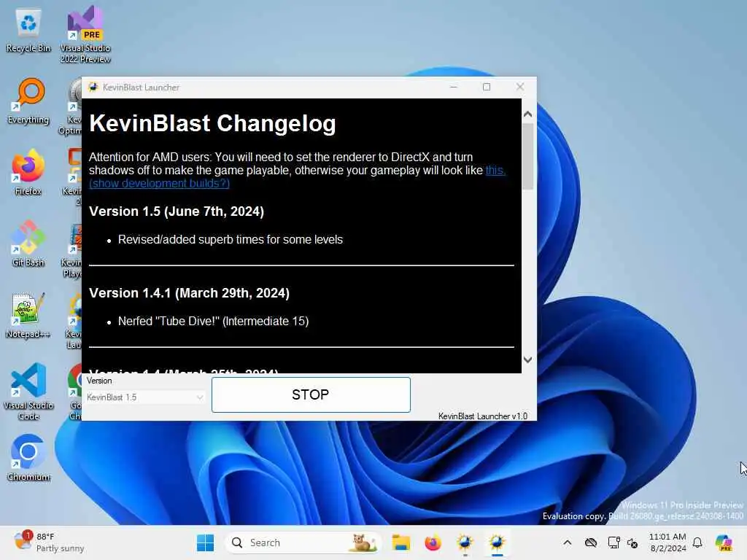Click the taskbar Search box
Image resolution: width=747 pixels, height=560 pixels.
(303, 542)
